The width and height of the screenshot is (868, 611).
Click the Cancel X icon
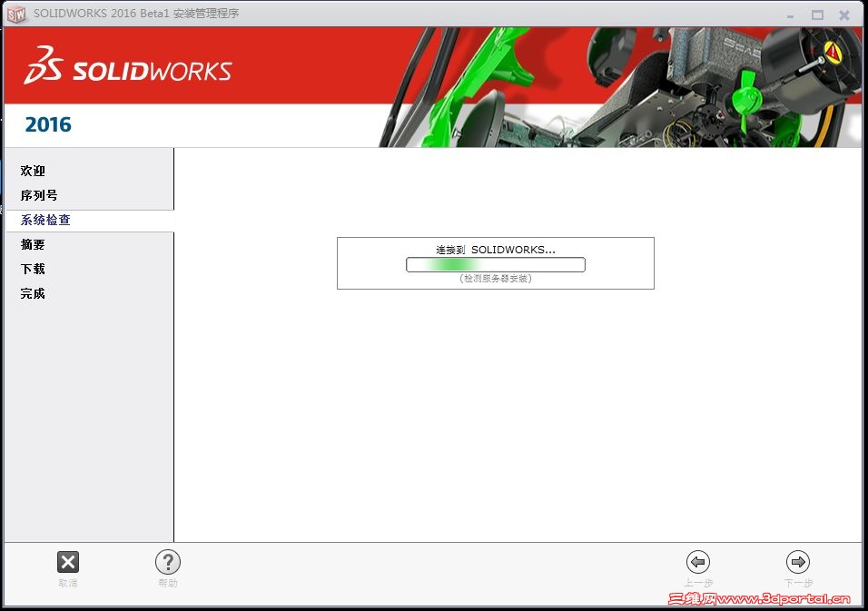point(68,562)
